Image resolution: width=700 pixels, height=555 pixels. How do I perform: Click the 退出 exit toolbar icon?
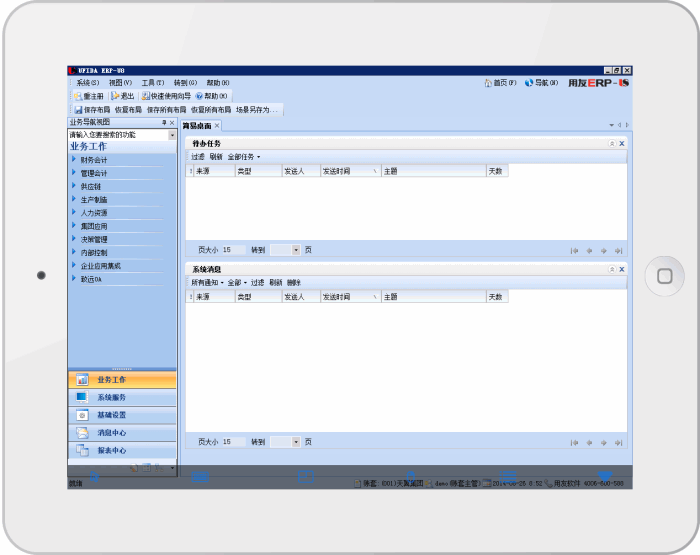(115, 96)
